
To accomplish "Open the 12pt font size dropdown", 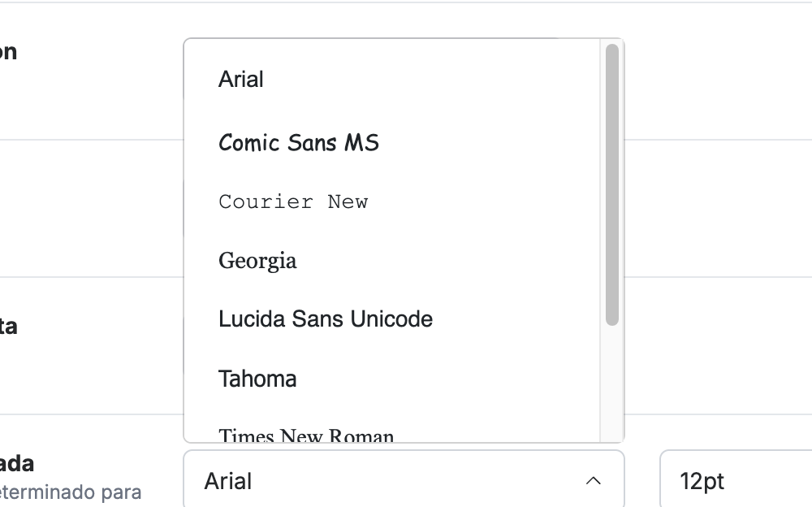I will click(x=736, y=479).
